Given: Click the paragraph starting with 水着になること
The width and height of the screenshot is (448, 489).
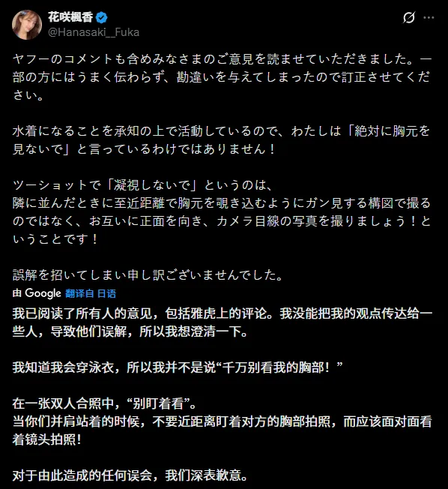Looking at the screenshot, I should (221, 140).
